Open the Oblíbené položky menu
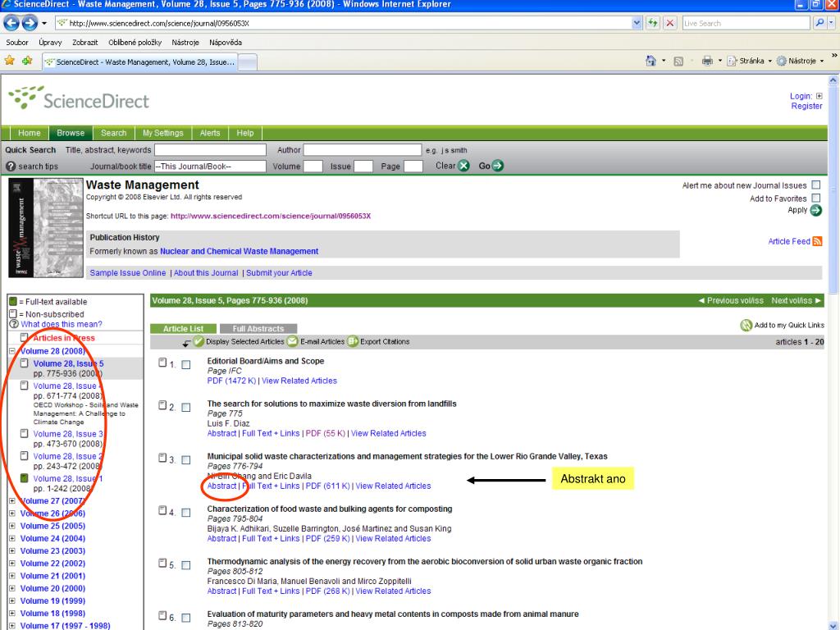The height and width of the screenshot is (630, 840). 135,43
